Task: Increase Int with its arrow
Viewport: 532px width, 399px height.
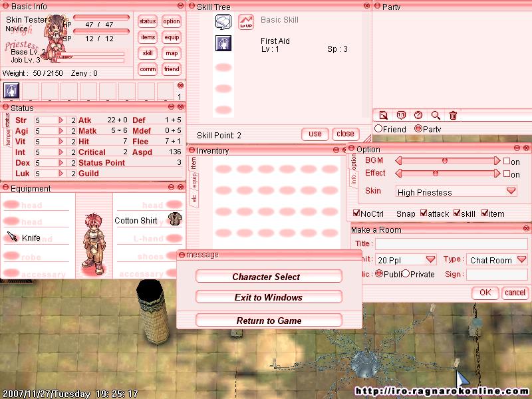Action: coord(61,152)
